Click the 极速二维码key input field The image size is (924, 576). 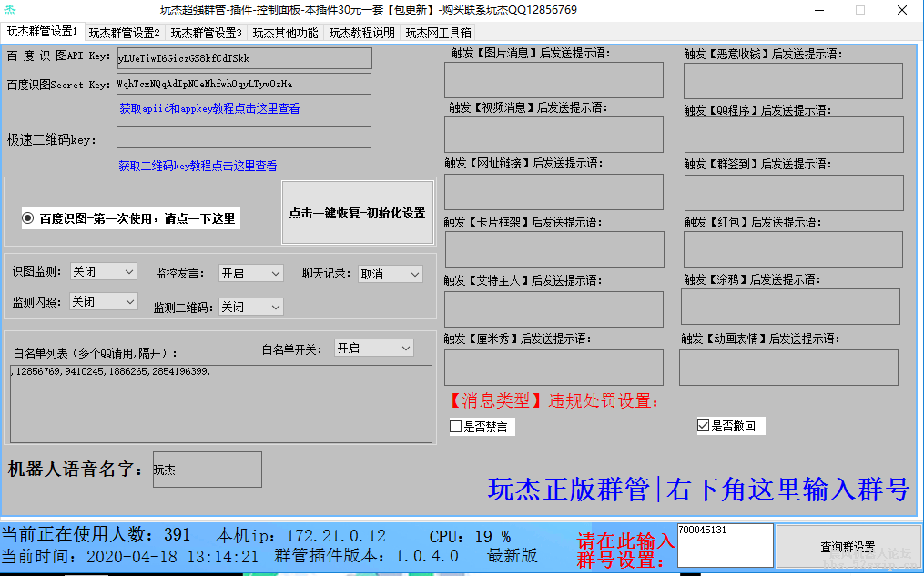[x=243, y=137]
